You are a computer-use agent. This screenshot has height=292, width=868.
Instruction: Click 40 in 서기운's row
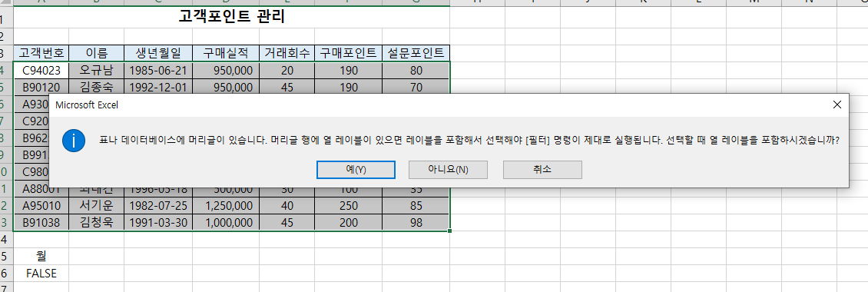(287, 206)
